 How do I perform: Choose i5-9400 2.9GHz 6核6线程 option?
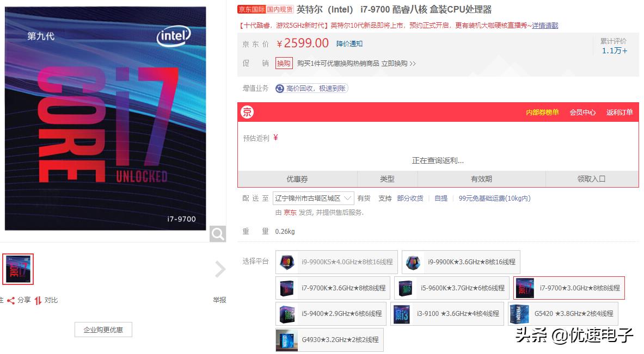click(x=330, y=314)
